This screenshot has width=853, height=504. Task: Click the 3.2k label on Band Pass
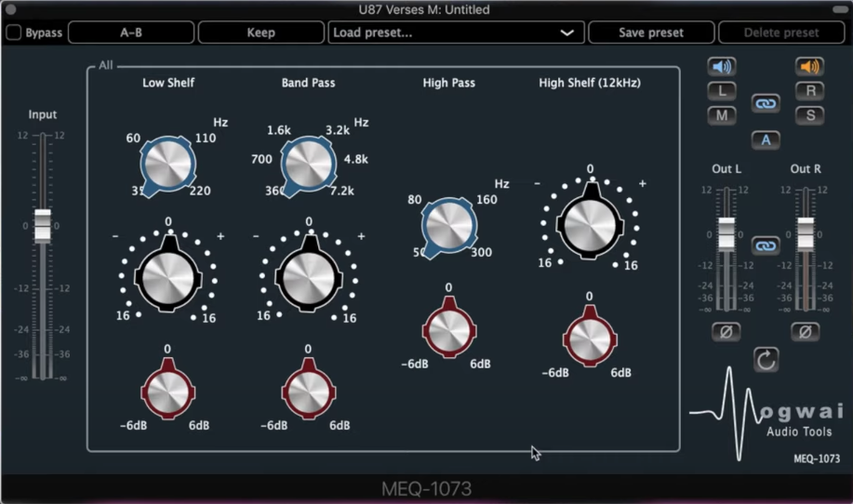(x=338, y=130)
